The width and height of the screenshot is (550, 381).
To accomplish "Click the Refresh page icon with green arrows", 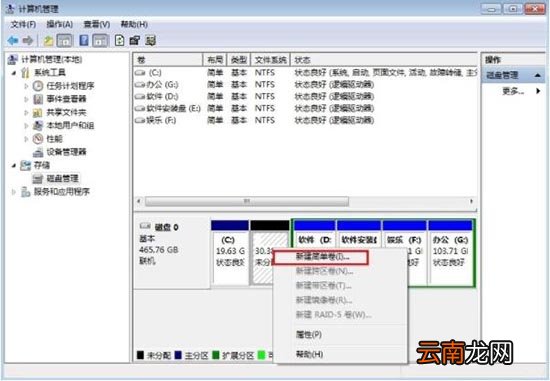I will (x=119, y=40).
